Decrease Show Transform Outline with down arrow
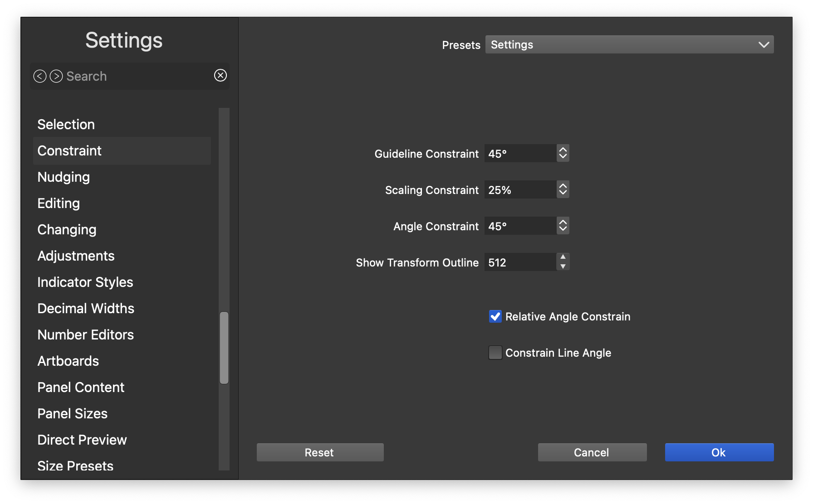This screenshot has width=813, height=504. (563, 267)
